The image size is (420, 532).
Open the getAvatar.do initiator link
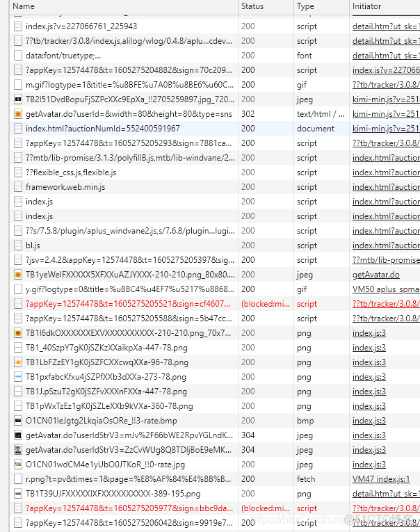[376, 275]
